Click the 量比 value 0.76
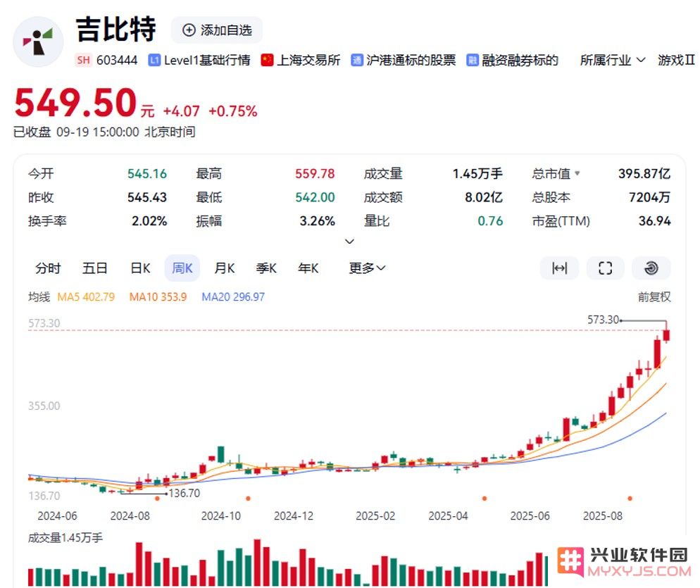This screenshot has width=700, height=588. point(490,221)
